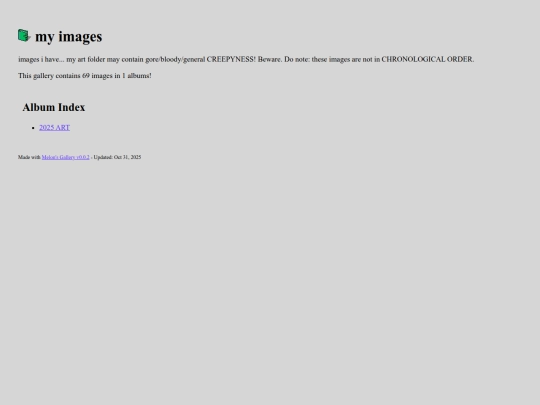Viewport: 540px width, 405px height.
Task: Click the "Made with" footer text
Action: point(29,157)
